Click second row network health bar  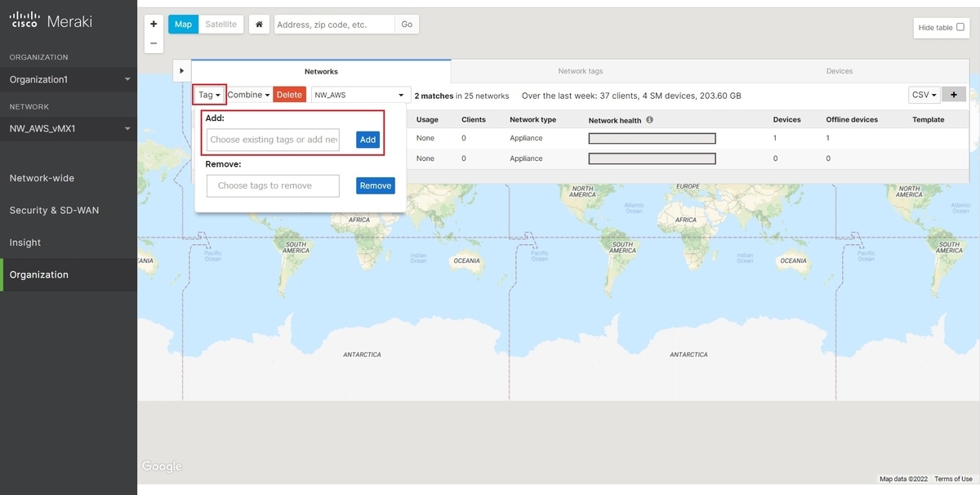click(652, 158)
